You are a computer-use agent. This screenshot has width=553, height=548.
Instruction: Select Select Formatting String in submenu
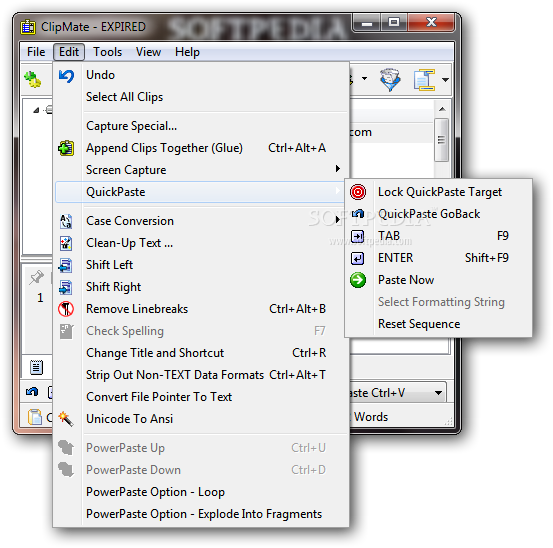click(438, 302)
